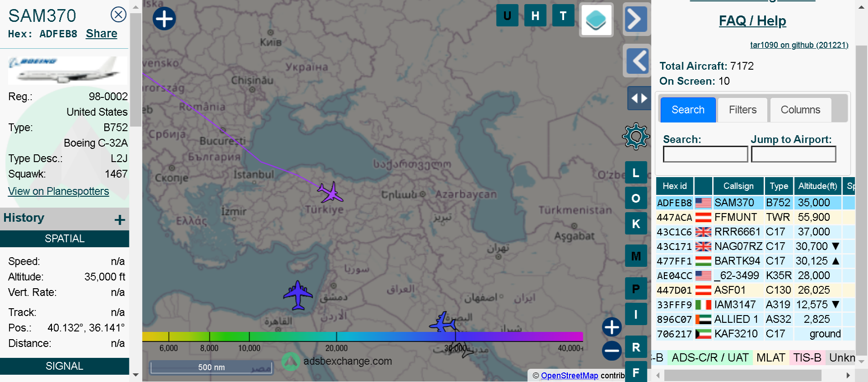Screen dimensions: 868x382
Task: Select the IAM3147 aircraft row
Action: click(x=755, y=305)
